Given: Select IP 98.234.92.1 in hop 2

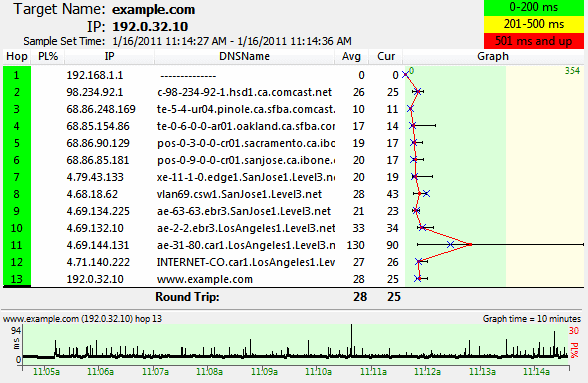Looking at the screenshot, I should pyautogui.click(x=95, y=92).
